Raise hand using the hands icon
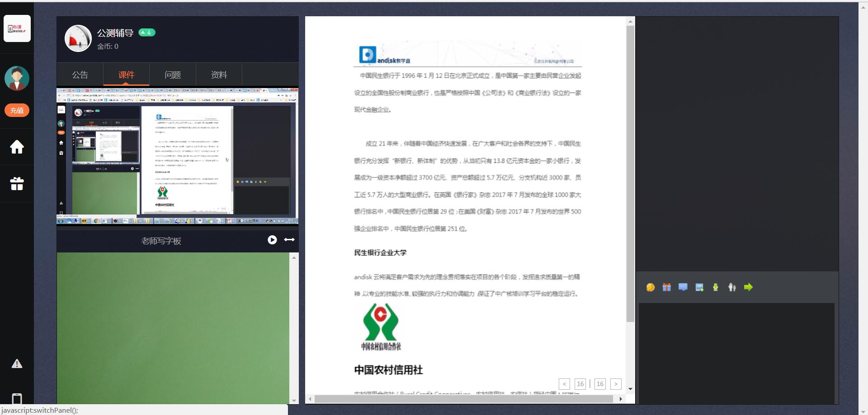This screenshot has height=415, width=868. pyautogui.click(x=716, y=287)
